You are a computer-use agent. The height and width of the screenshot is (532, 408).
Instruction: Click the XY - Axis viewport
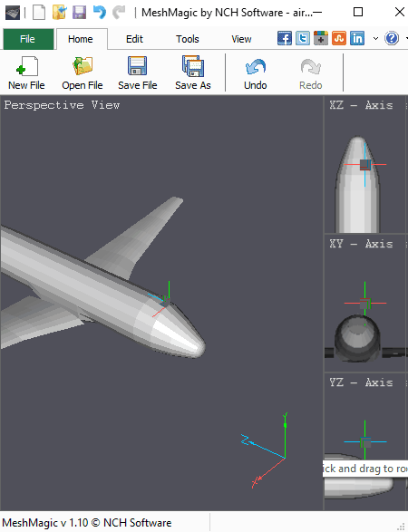click(x=365, y=304)
